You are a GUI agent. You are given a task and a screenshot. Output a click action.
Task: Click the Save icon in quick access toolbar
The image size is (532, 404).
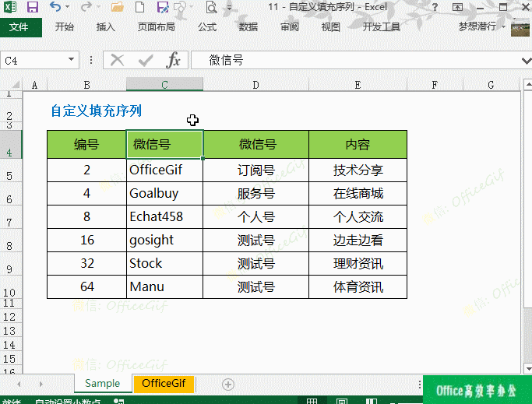(33, 8)
